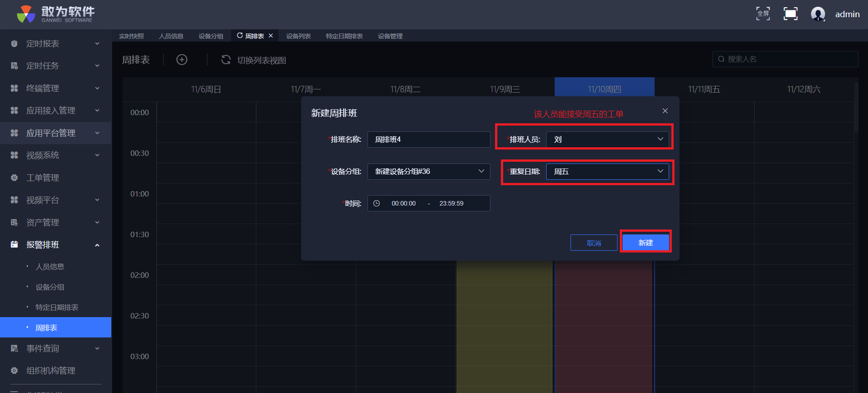Image resolution: width=868 pixels, height=393 pixels.
Task: Switch to the 设备列表 tab
Action: 298,36
